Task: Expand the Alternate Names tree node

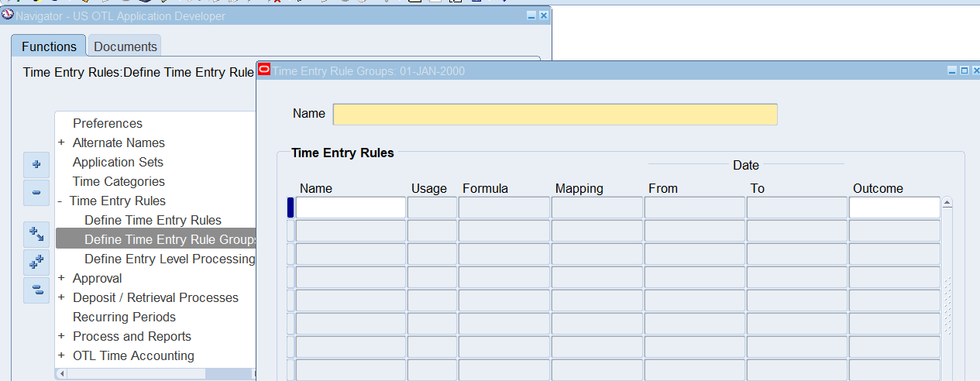Action: tap(61, 142)
